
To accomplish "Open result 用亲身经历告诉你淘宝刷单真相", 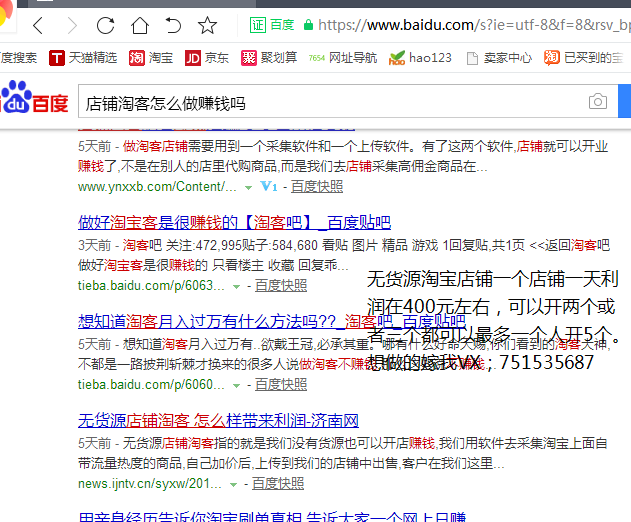I will coord(272,516).
